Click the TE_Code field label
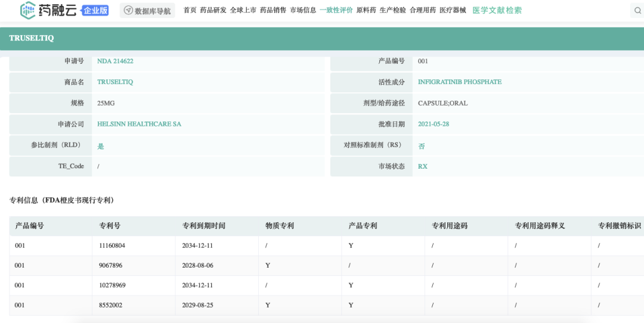The width and height of the screenshot is (644, 323). 71,166
